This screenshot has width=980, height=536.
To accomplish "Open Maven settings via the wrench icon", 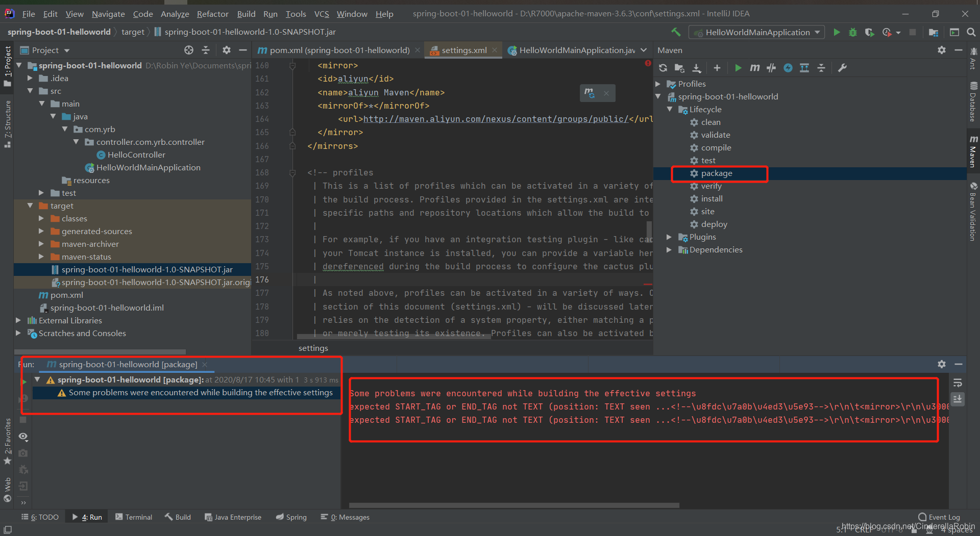I will pyautogui.click(x=843, y=68).
